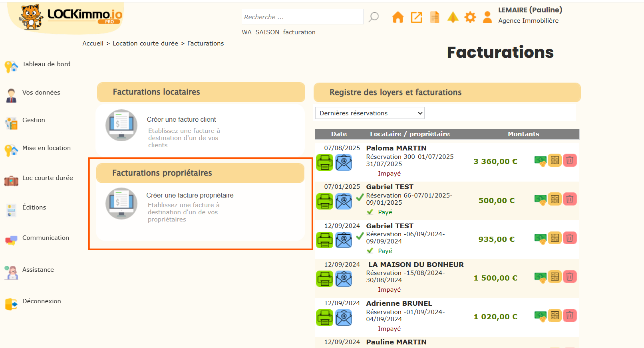Open the Éditions sidebar menu

34,208
